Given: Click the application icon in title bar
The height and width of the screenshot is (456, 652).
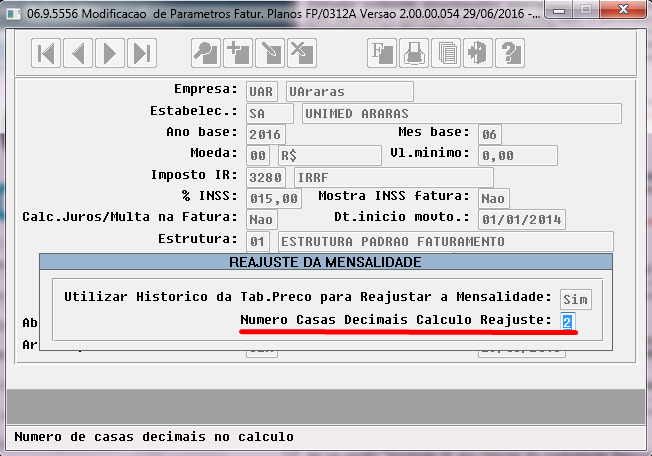Looking at the screenshot, I should tap(13, 14).
